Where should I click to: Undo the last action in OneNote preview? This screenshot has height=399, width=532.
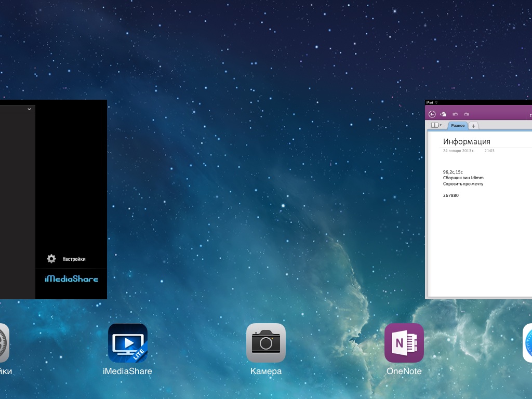455,114
